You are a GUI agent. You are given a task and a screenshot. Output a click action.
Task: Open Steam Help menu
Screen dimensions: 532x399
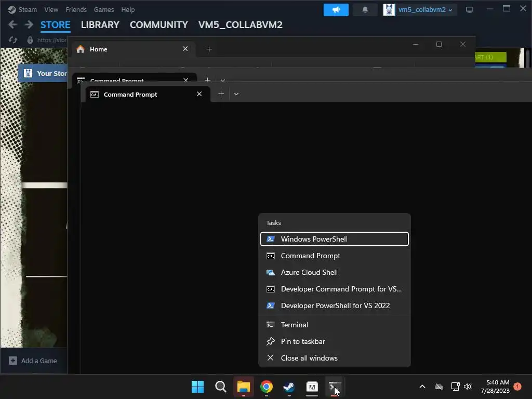pos(128,9)
